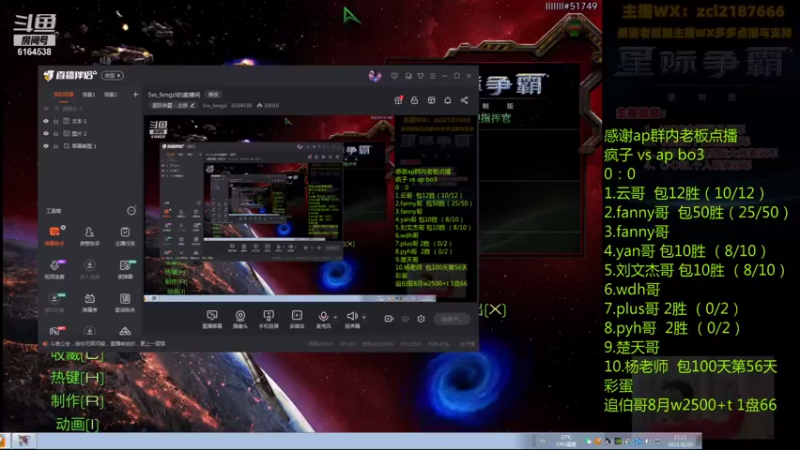Select the 图片 2 source row
This screenshot has height=450, width=800.
(x=90, y=134)
